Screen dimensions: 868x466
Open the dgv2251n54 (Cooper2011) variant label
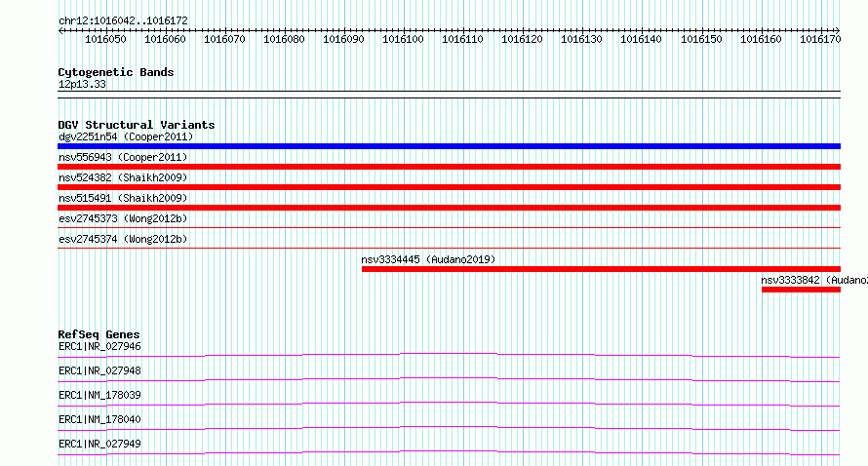(x=126, y=136)
